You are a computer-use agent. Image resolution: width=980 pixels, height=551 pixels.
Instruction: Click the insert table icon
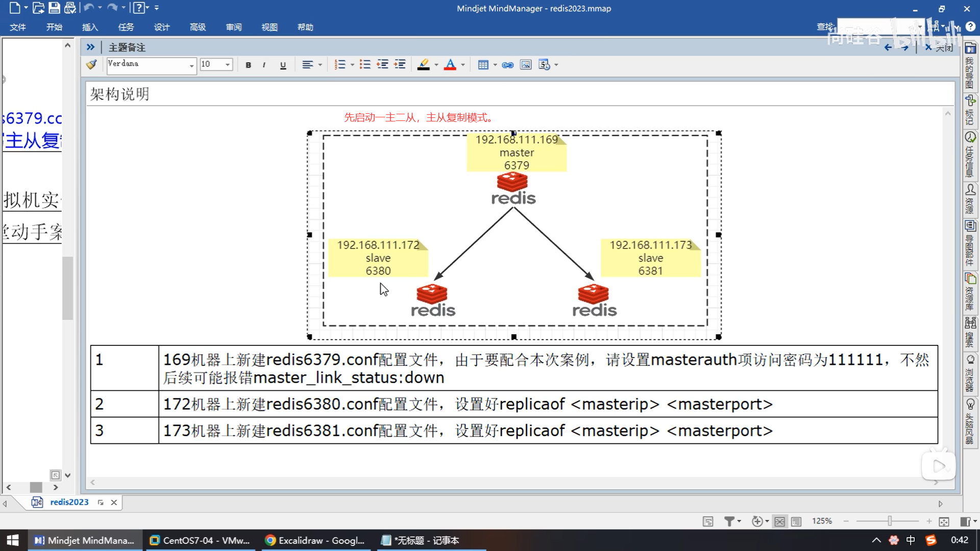click(x=483, y=65)
